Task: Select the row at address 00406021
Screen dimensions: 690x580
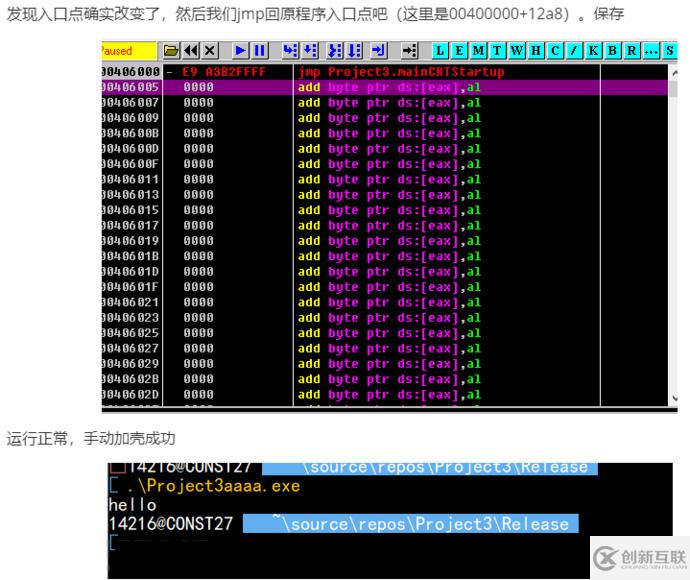Action: (385, 302)
